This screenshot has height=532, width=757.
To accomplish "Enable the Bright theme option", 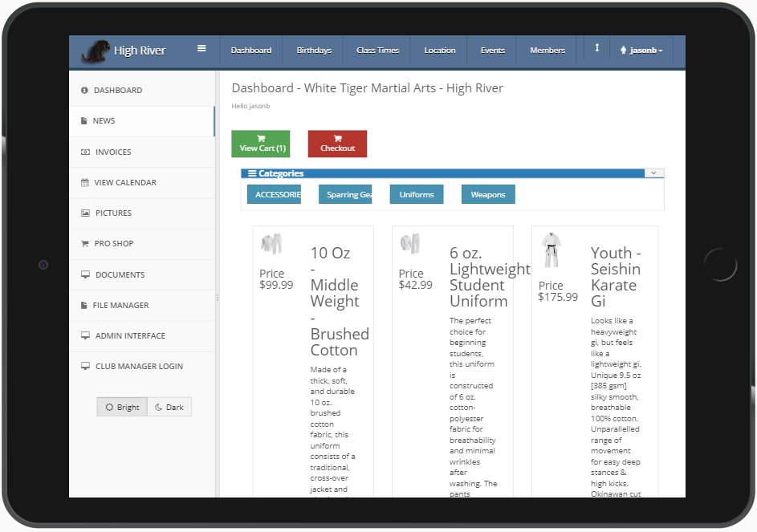I will [x=121, y=407].
